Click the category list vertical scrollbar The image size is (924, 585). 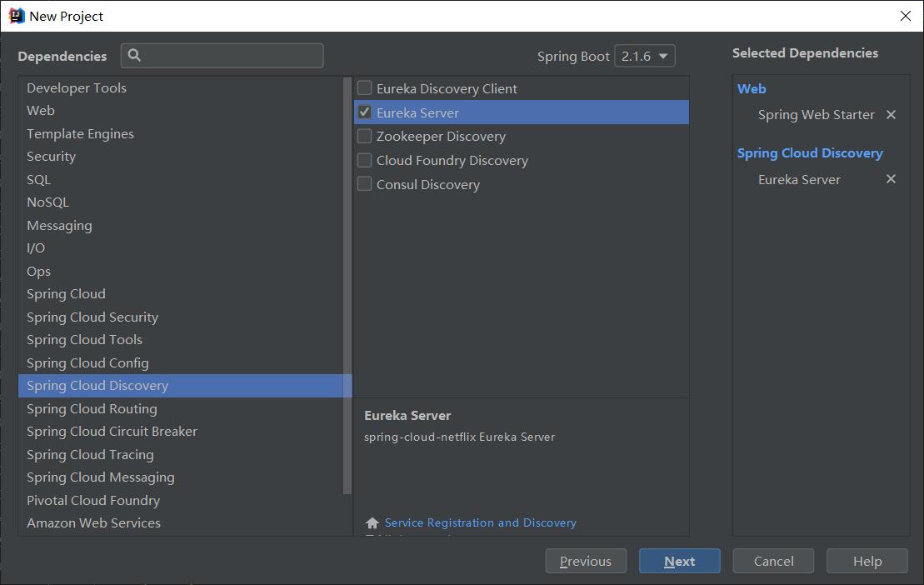coord(347,286)
